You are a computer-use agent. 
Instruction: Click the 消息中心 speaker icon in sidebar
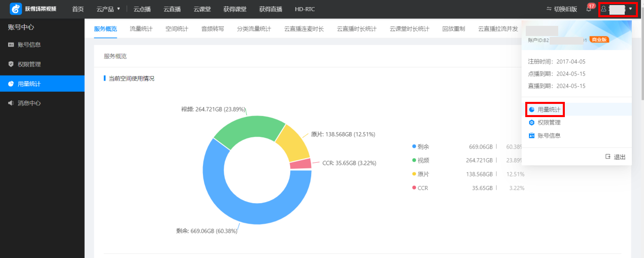(11, 103)
